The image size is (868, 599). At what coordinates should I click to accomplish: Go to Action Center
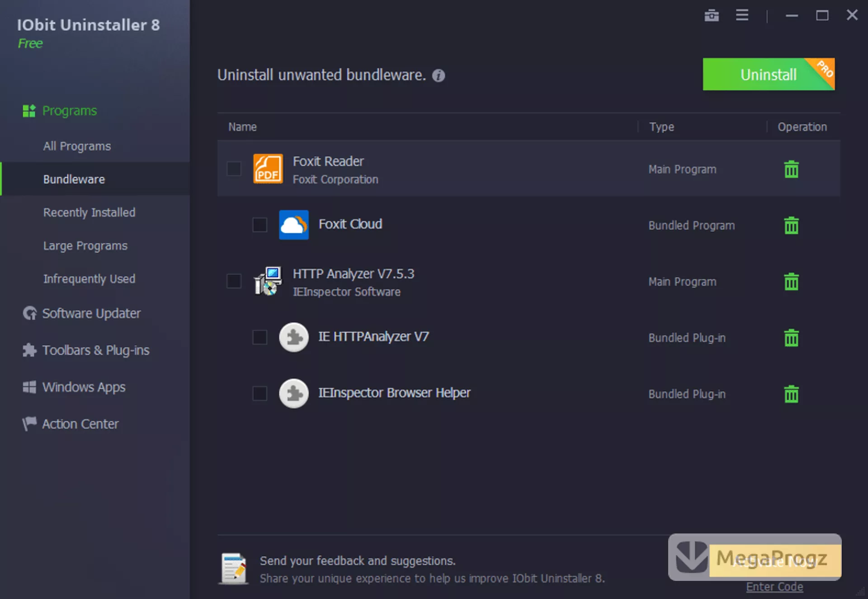tap(80, 424)
